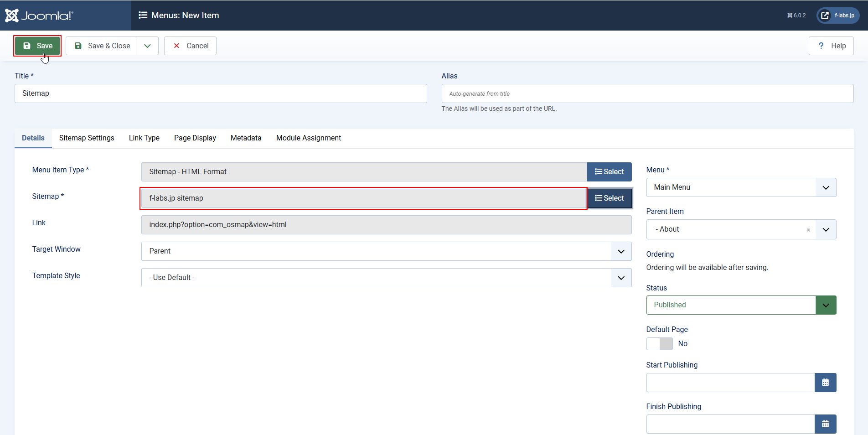The image size is (868, 435).
Task: Click the green Save button
Action: point(37,46)
